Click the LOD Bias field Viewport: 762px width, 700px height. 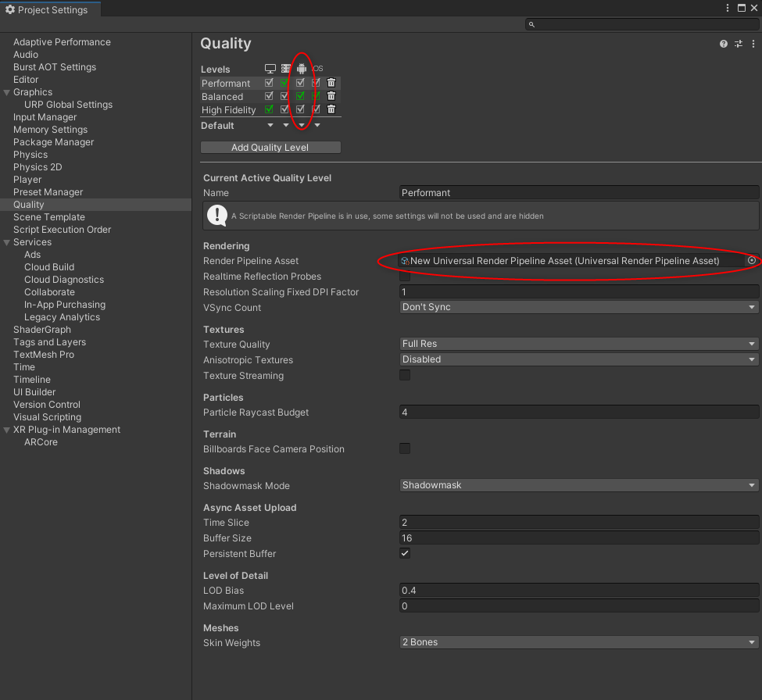pyautogui.click(x=579, y=590)
